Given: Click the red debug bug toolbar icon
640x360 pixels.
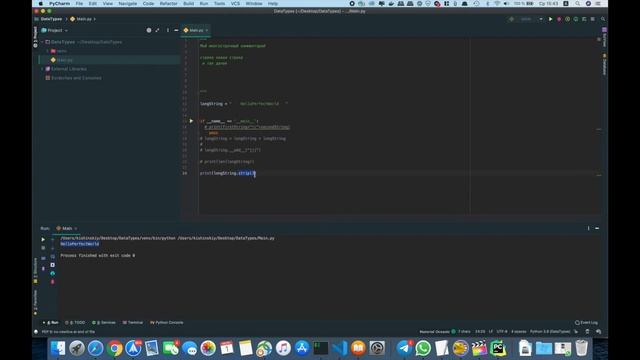Looking at the screenshot, I should 559,19.
